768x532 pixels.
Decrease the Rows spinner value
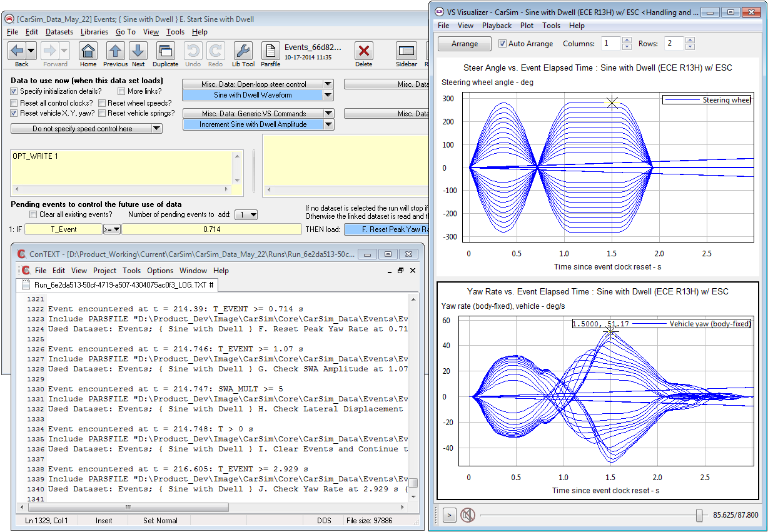[690, 47]
